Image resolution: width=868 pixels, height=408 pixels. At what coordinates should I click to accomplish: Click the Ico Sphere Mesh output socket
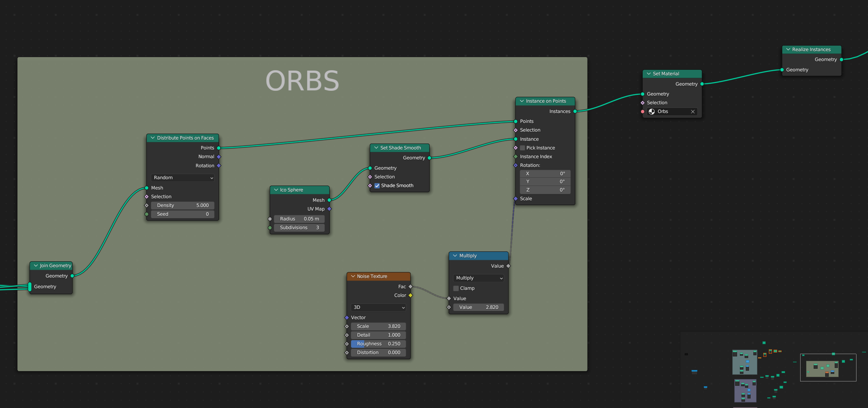click(329, 200)
